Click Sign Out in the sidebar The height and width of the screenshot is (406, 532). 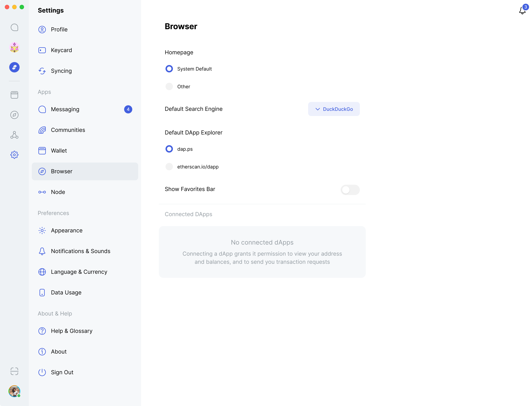click(x=62, y=372)
